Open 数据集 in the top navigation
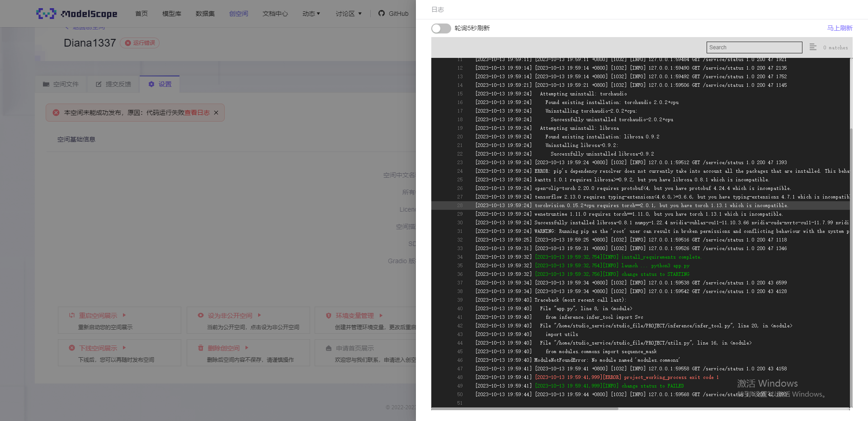868x421 pixels. click(x=205, y=14)
